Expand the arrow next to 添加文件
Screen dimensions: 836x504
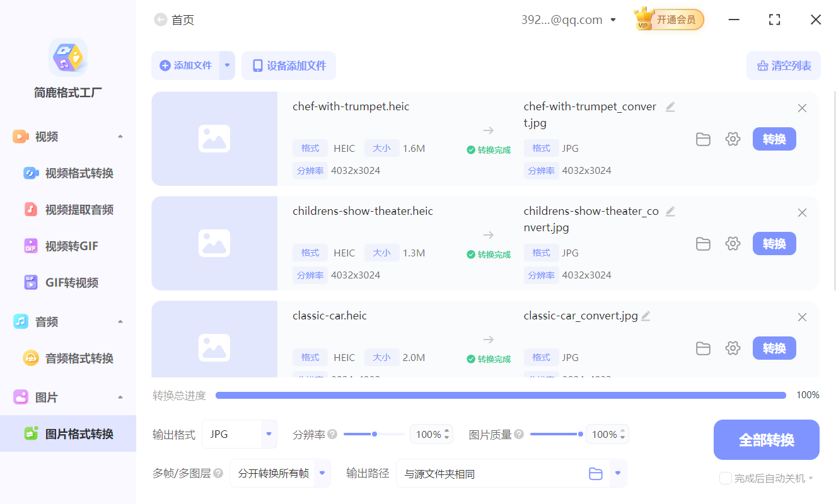(x=227, y=65)
